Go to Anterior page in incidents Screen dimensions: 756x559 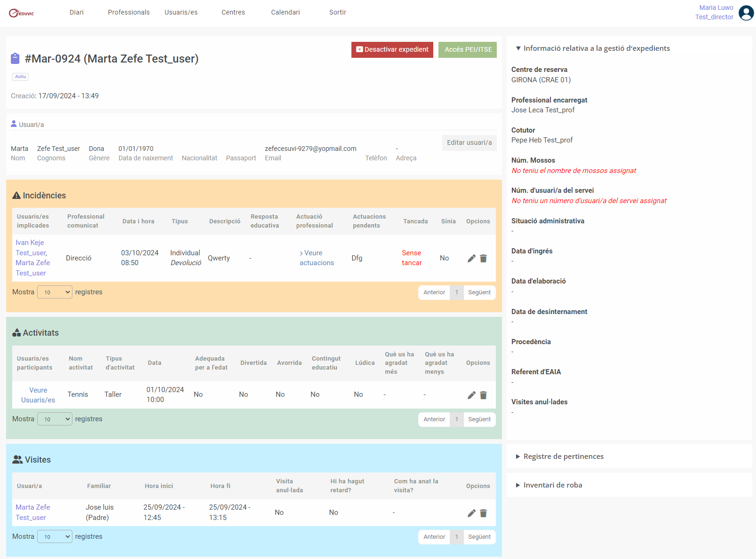434,292
